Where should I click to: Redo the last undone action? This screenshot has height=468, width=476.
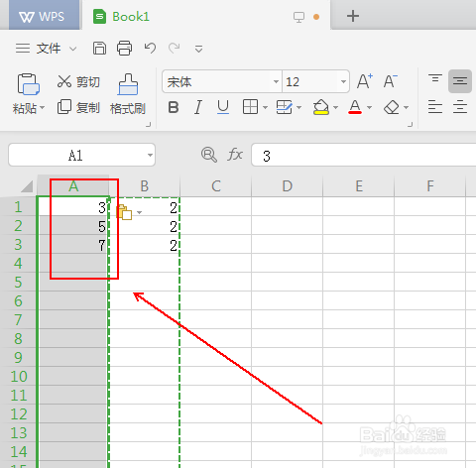click(175, 49)
